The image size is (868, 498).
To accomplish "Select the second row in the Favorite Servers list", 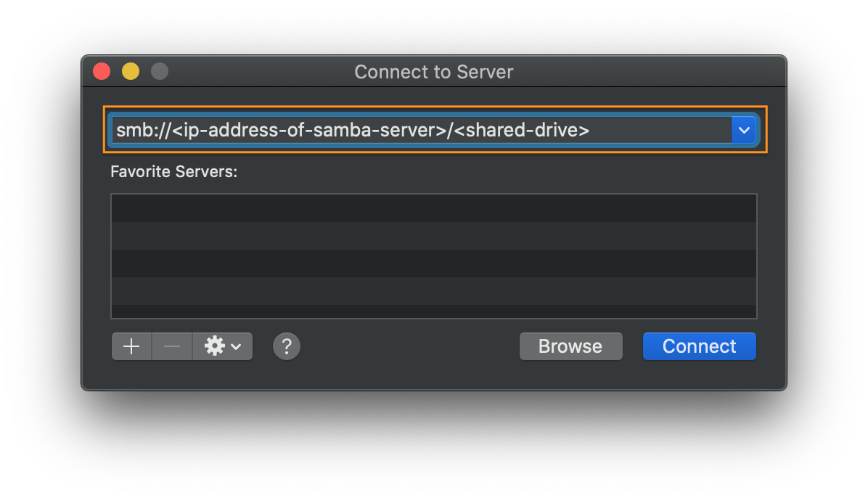I will pyautogui.click(x=434, y=236).
